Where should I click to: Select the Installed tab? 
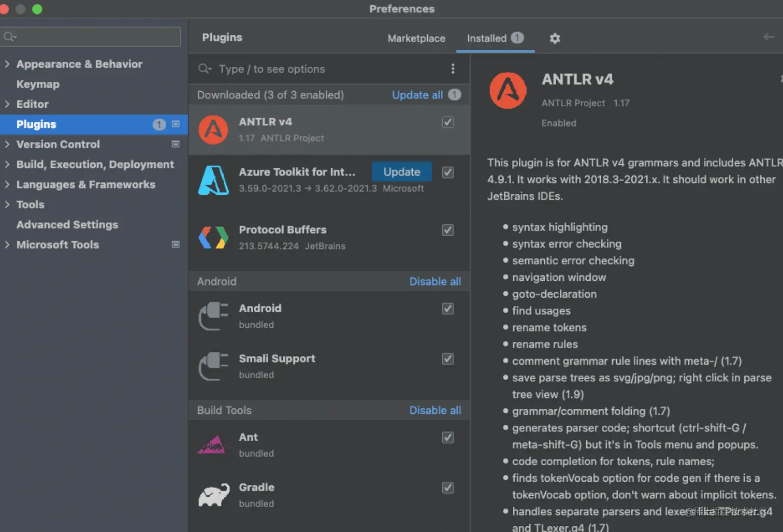(487, 38)
